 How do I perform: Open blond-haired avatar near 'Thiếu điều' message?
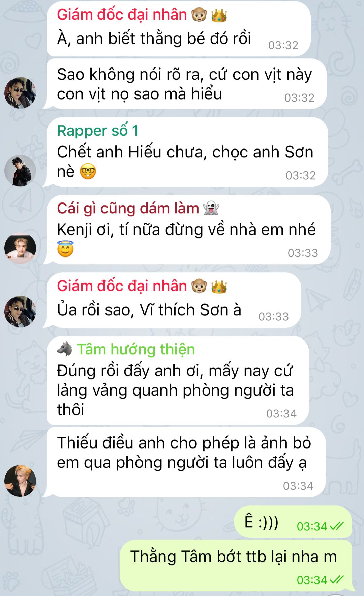(x=20, y=481)
